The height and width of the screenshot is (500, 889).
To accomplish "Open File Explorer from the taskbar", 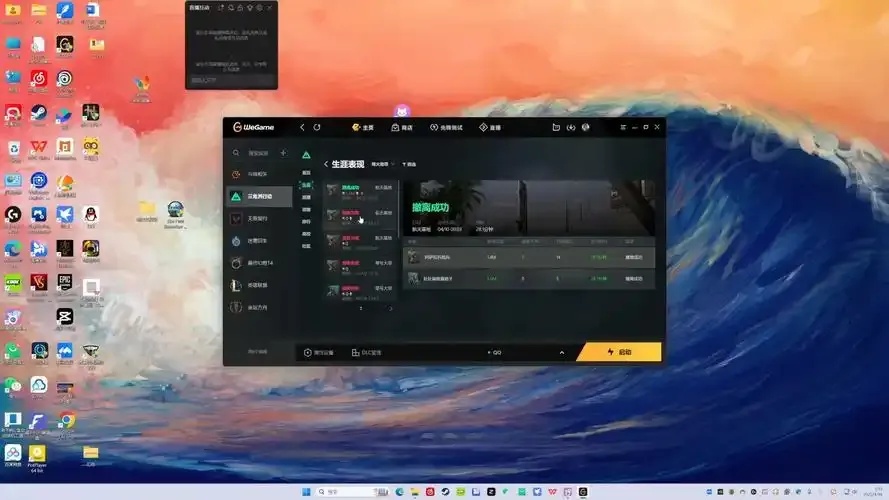I will (x=415, y=492).
